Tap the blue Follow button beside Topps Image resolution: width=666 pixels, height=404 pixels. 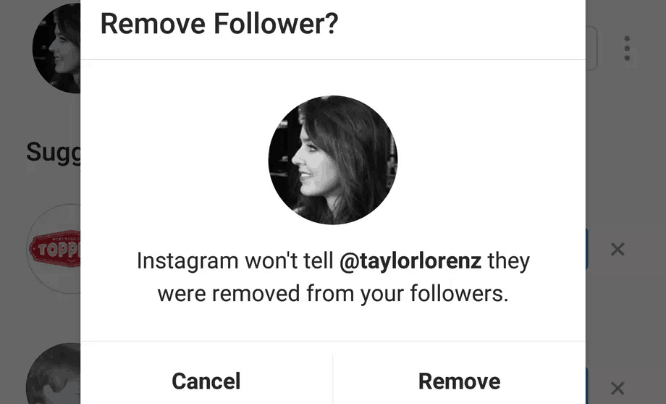point(588,249)
